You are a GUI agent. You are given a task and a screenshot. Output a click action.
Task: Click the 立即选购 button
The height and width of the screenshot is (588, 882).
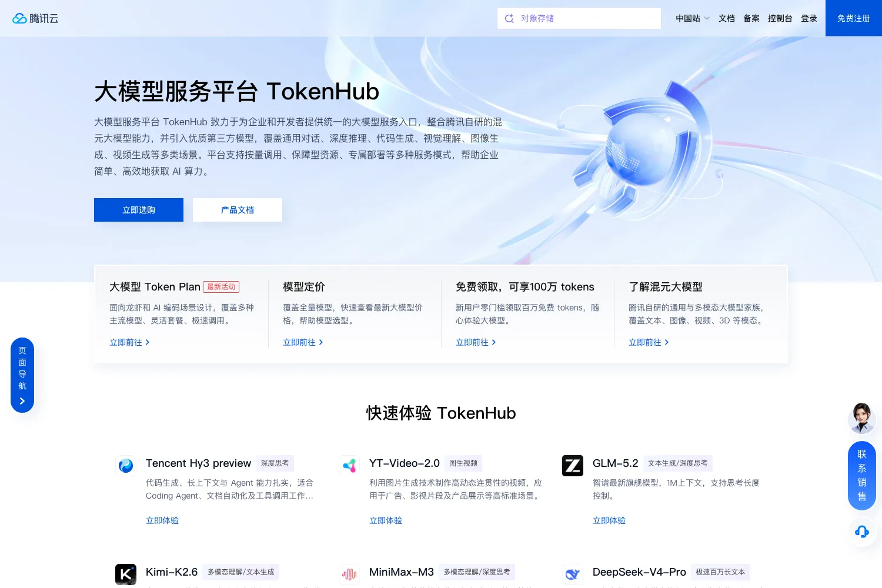click(139, 210)
